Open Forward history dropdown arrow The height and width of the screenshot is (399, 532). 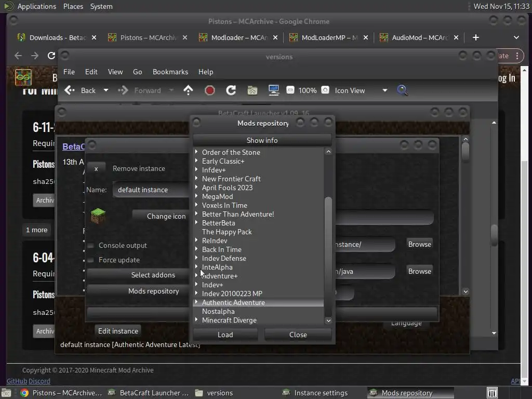(171, 90)
